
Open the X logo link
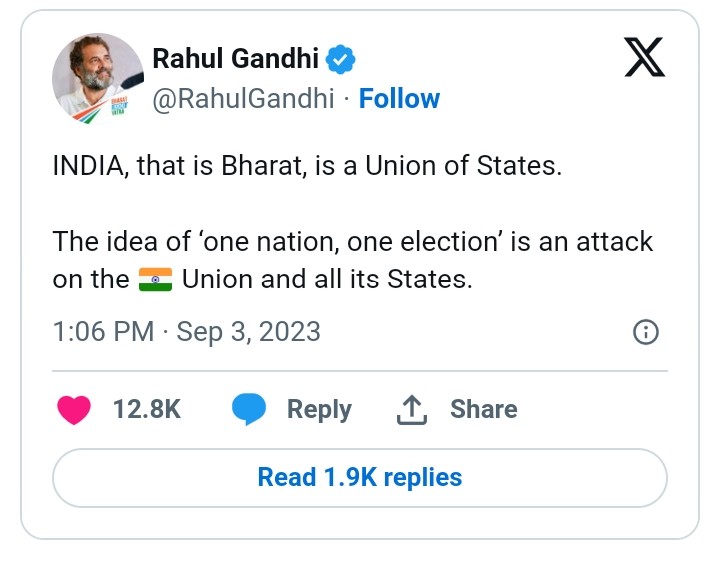coord(643,59)
